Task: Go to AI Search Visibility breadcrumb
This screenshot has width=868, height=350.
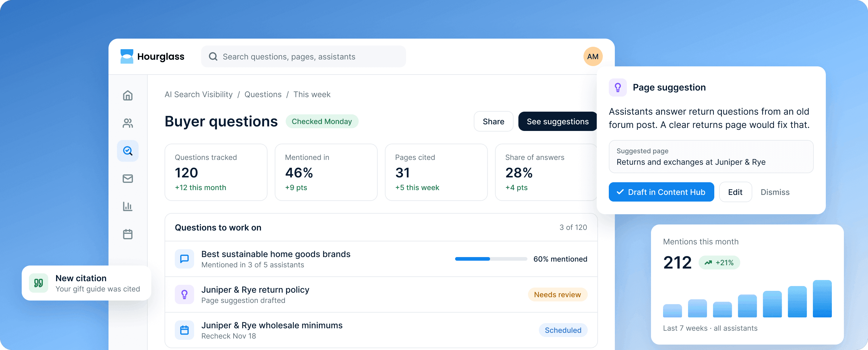Action: pos(199,94)
